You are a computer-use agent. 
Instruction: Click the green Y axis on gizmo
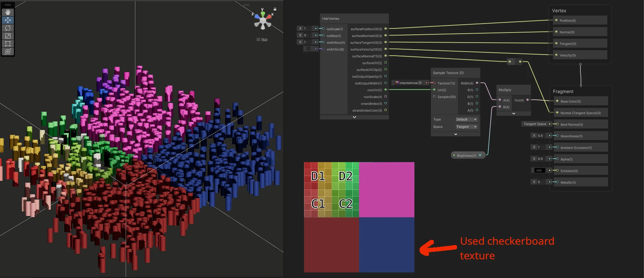[x=263, y=14]
